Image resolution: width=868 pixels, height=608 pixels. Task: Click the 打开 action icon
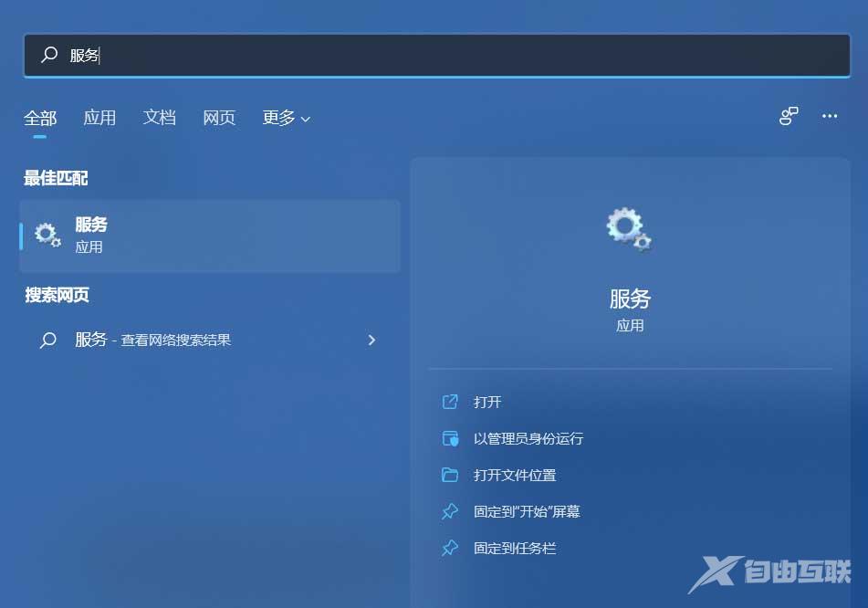(450, 402)
